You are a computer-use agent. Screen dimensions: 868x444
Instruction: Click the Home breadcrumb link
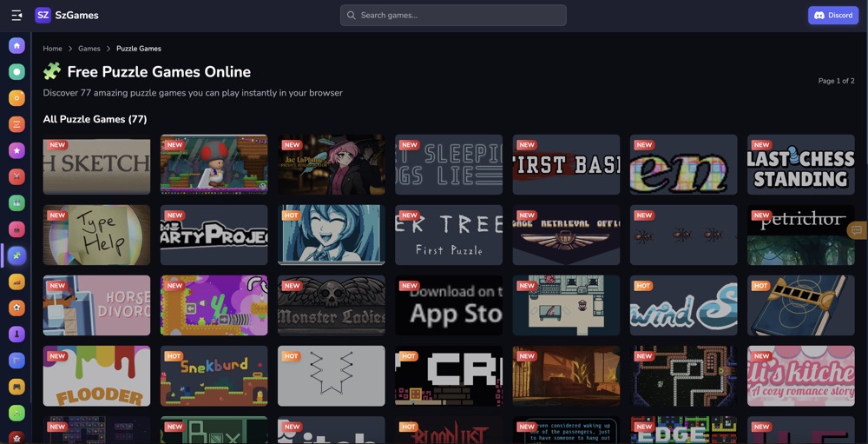click(x=53, y=49)
